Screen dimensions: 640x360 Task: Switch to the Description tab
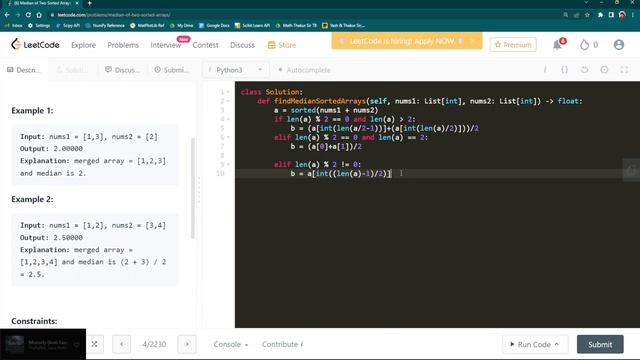pos(24,70)
